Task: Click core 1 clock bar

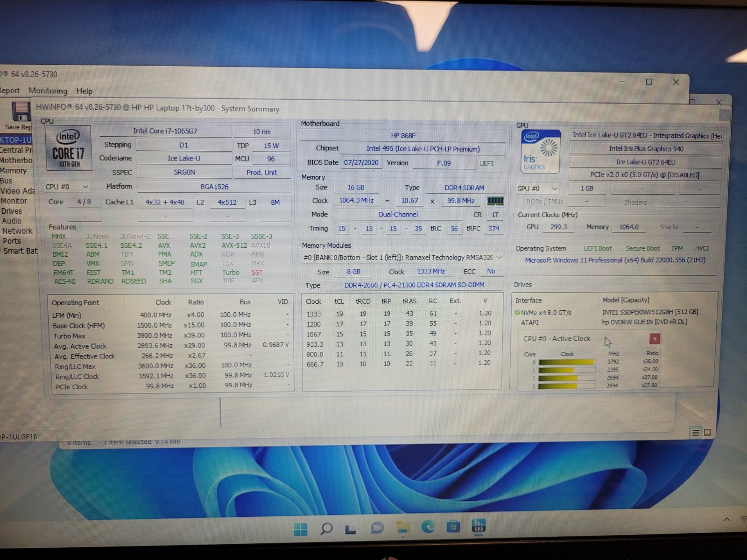Action: [567, 370]
